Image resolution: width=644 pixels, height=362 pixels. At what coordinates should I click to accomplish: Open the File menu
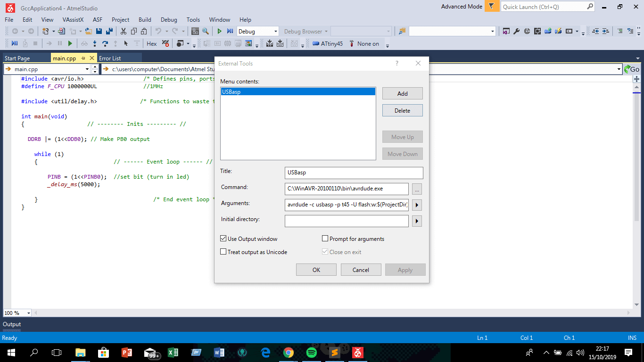pos(9,20)
